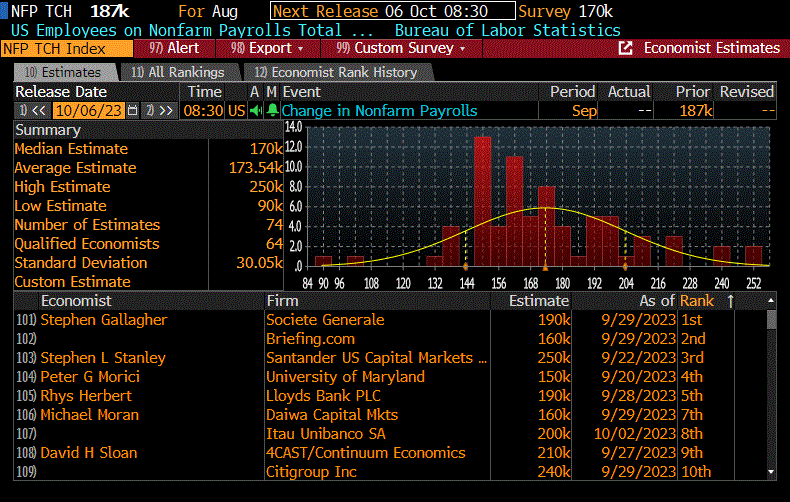Open the Export dropdown menu
Viewport: 790px width, 502px height.
click(x=268, y=48)
